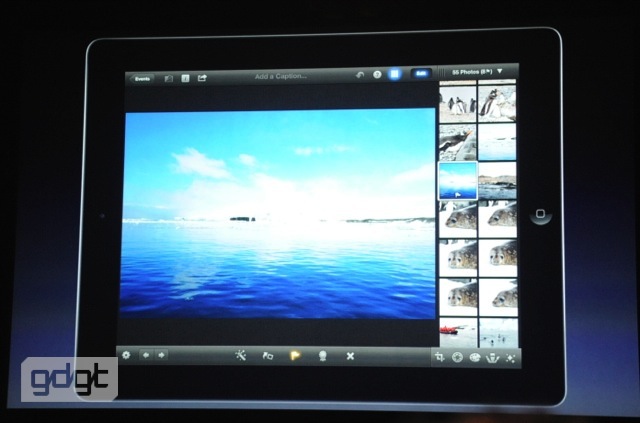Mark photo as favorite with ribbon icon
Image resolution: width=640 pixels, height=423 pixels.
click(x=323, y=355)
